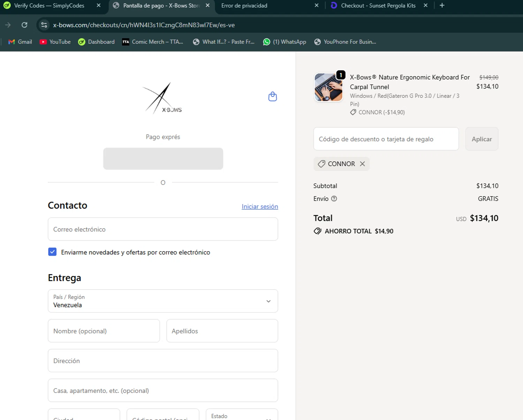Toggle the email news and offers checkbox
Screen dimensions: 523x420
click(x=52, y=252)
